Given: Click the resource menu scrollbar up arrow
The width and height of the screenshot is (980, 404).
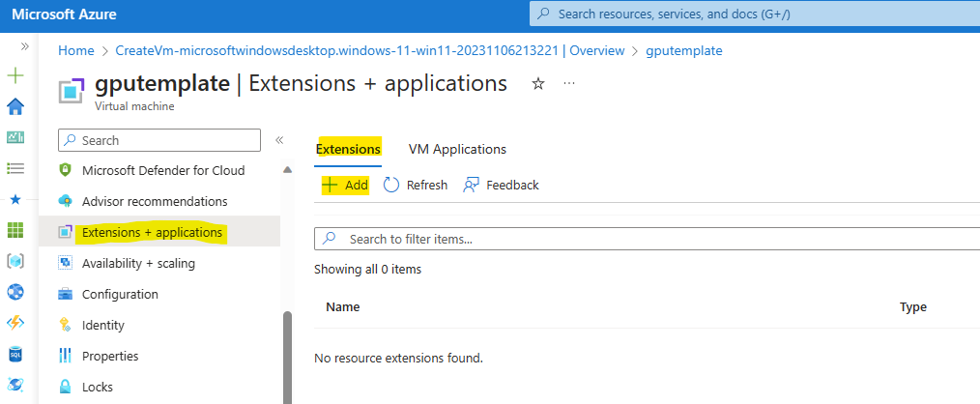Looking at the screenshot, I should (287, 169).
